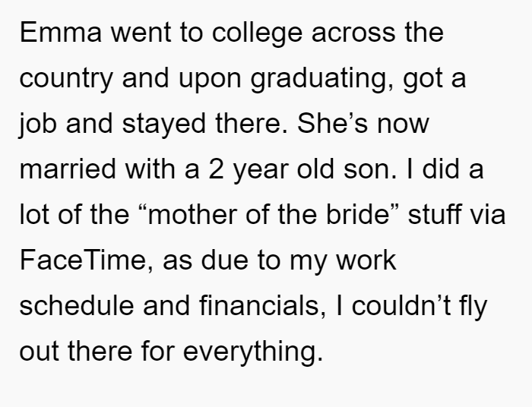Click the word "son." in the fourth line

pyautogui.click(x=370, y=170)
